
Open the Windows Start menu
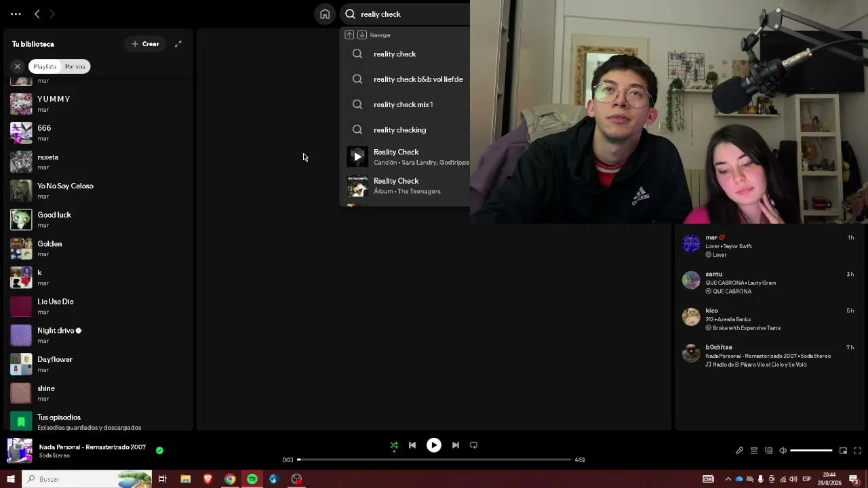click(10, 479)
